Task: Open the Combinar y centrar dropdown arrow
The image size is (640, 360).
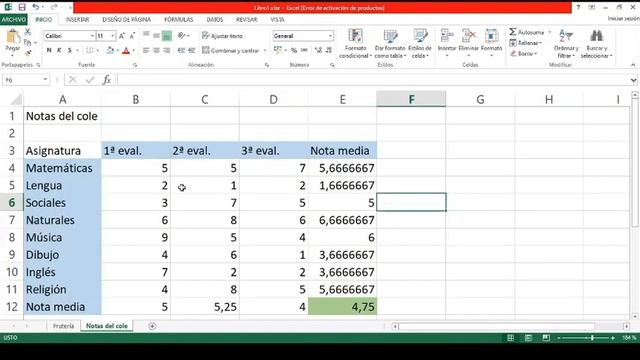Action: click(265, 51)
